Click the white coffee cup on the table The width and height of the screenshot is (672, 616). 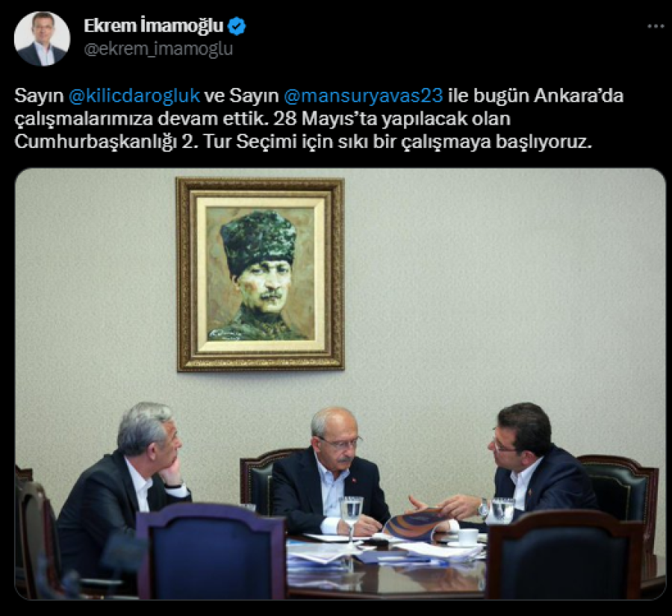[x=467, y=537]
